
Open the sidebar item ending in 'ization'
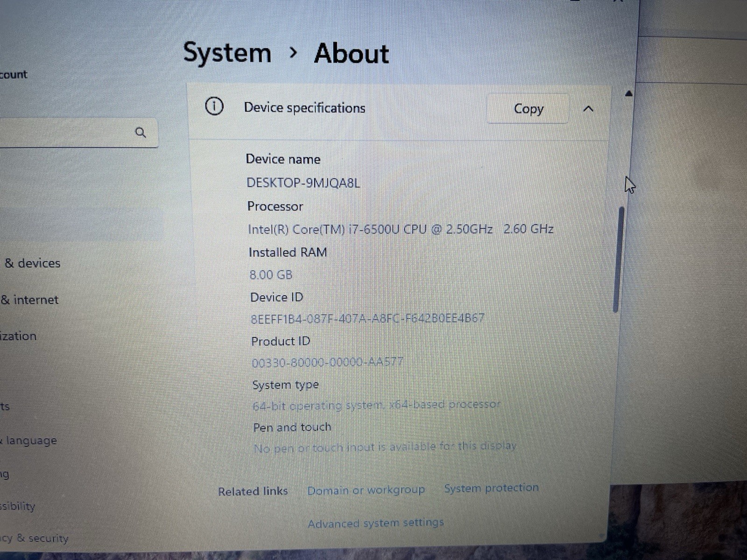(18, 336)
